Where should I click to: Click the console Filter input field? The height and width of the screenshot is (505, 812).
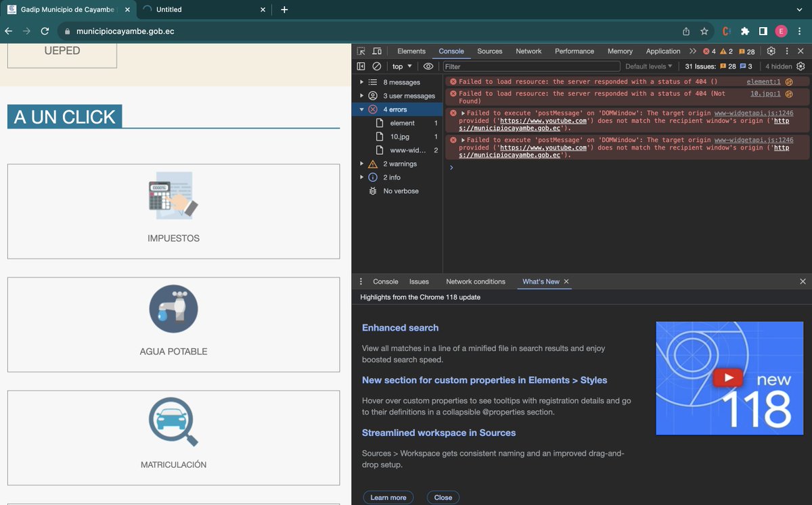[531, 66]
